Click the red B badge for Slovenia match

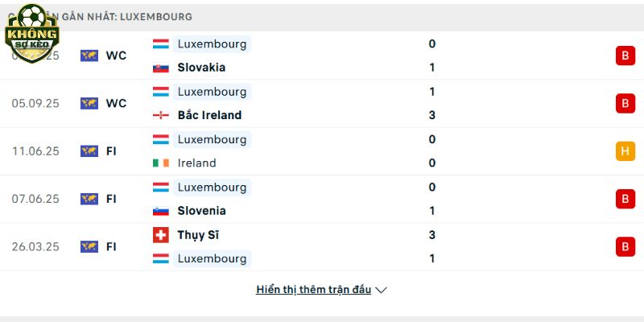(625, 199)
